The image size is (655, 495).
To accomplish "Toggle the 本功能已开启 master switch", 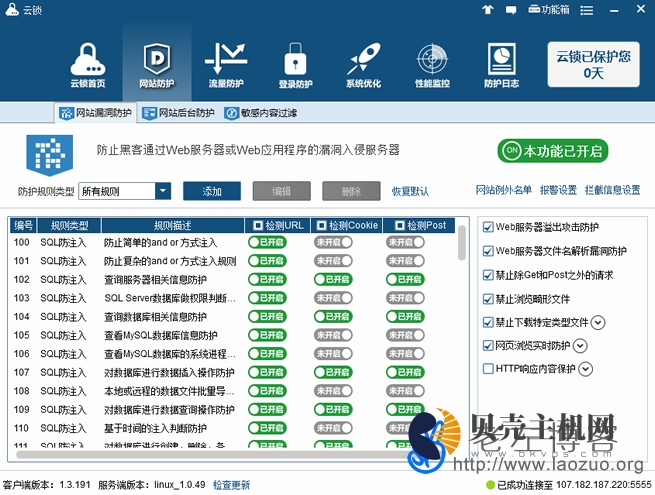I will pos(552,151).
